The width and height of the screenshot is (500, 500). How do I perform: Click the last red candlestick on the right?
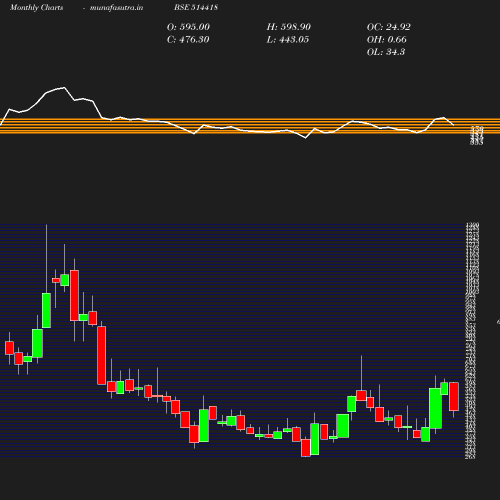pos(454,396)
